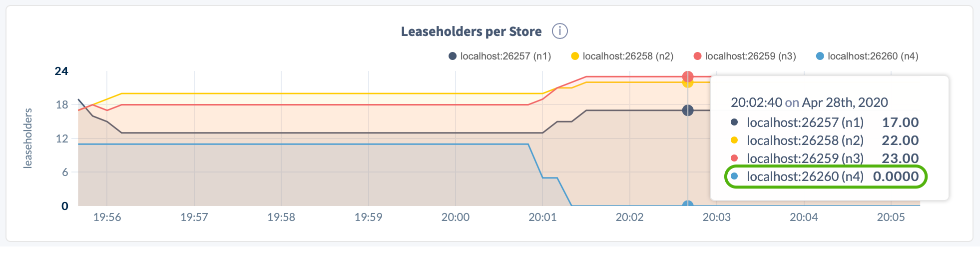Click the red n3 legend color dot
Screen dimensions: 980x267
point(698,56)
